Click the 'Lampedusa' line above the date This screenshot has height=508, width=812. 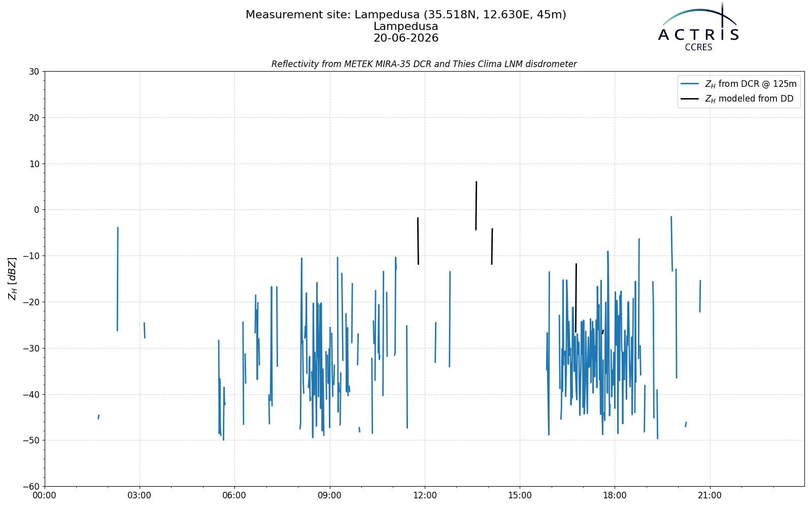406,27
